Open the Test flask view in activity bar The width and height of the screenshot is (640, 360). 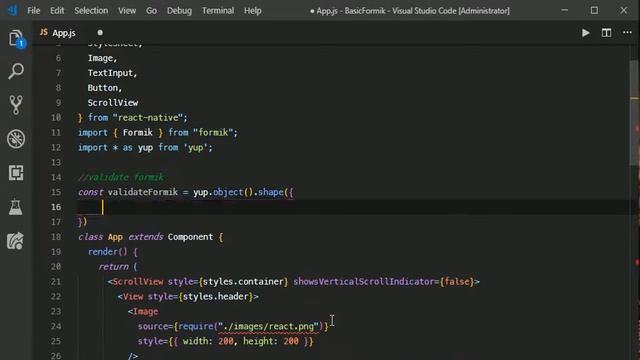pos(16,207)
